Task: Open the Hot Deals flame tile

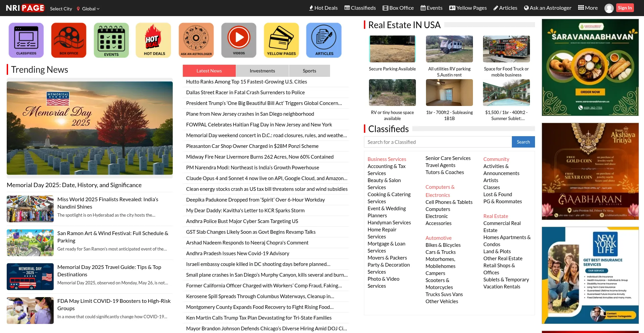Action: (154, 40)
